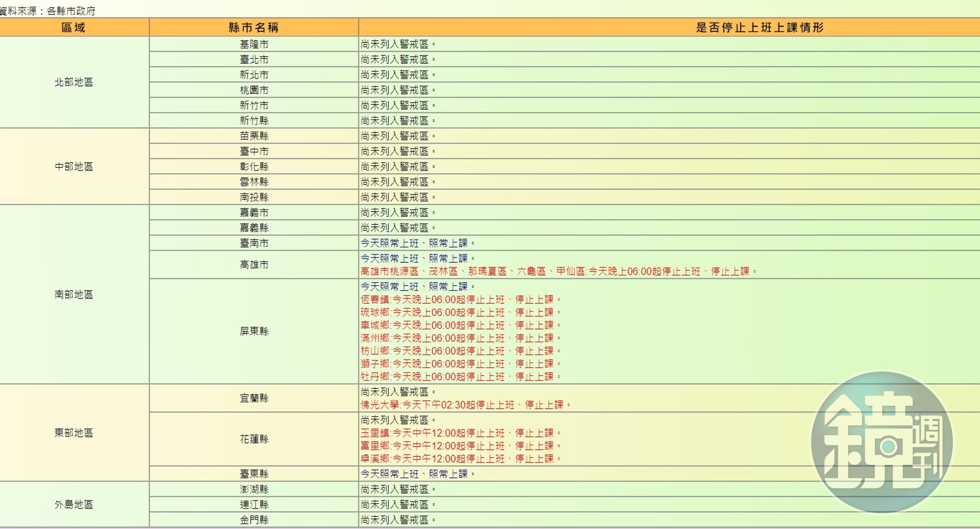Click the 臺北市 city name cell
The image size is (980, 529).
click(254, 60)
